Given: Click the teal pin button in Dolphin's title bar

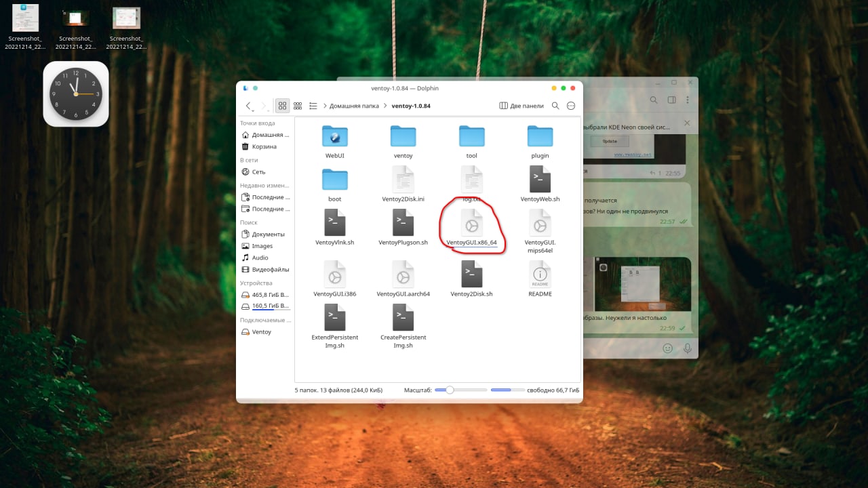Looking at the screenshot, I should 256,88.
